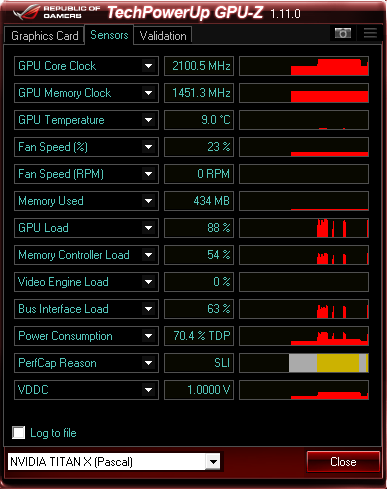Take a screenshot with the camera icon

pos(343,33)
